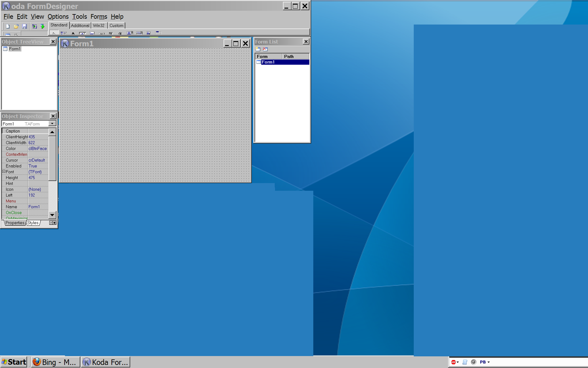
Task: Switch to the Additional palette tab
Action: (80, 26)
